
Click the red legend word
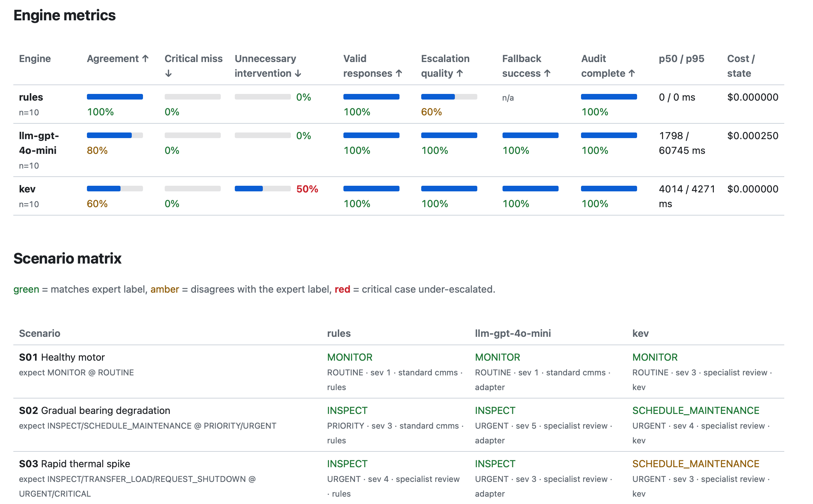pyautogui.click(x=342, y=290)
